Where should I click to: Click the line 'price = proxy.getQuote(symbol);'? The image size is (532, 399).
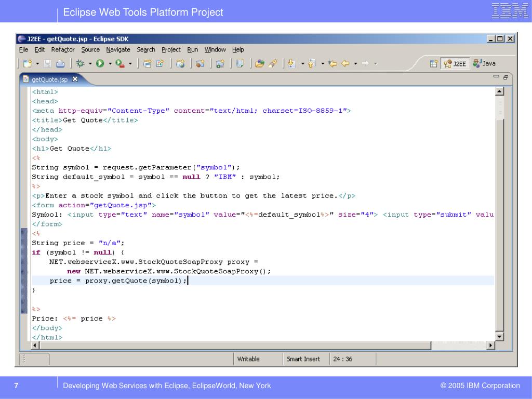118,281
